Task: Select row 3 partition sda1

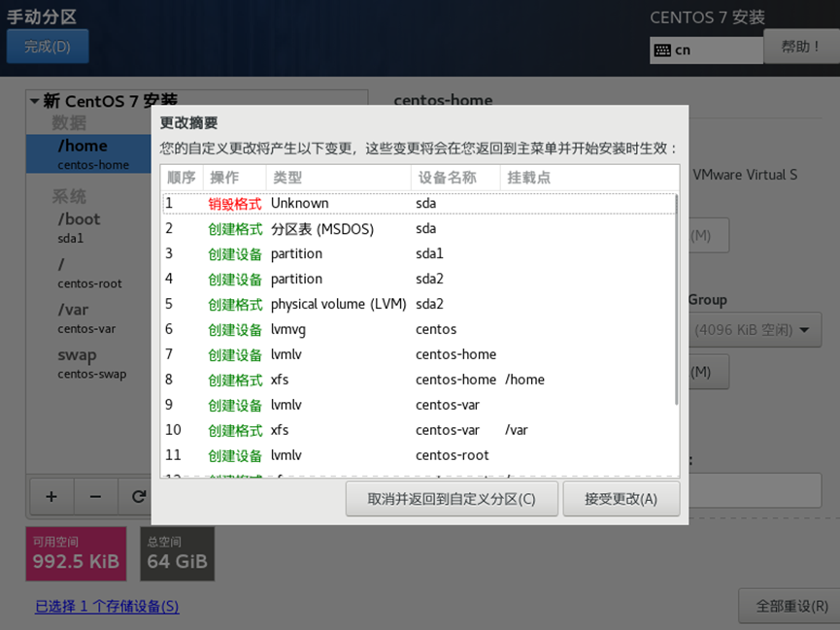Action: point(418,254)
